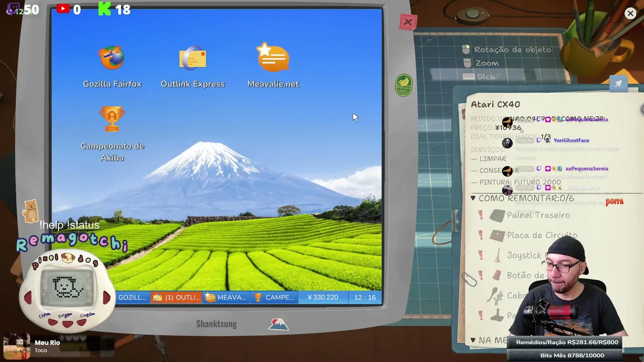The width and height of the screenshot is (644, 362).
Task: Pin the Atari CX40 order clipboard
Action: click(618, 84)
